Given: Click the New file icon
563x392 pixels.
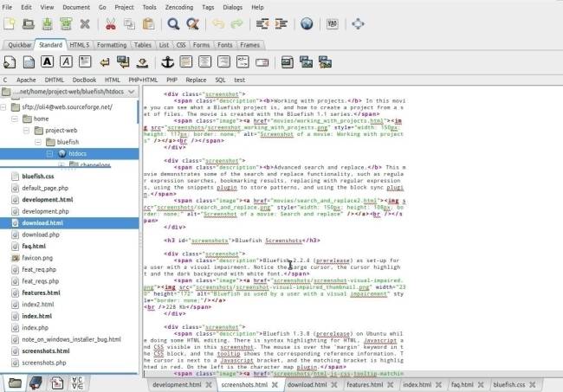Looking at the screenshot, I should click(x=10, y=24).
